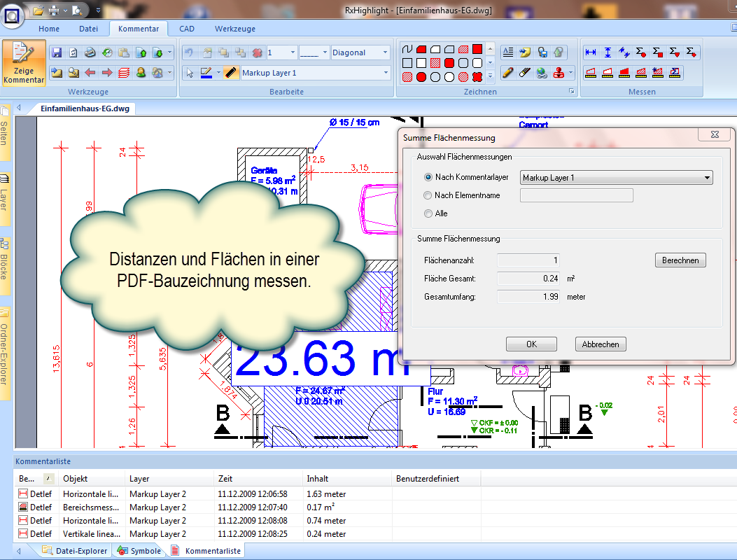Switch to the CAD ribbon tab
The height and width of the screenshot is (560, 737).
click(187, 29)
